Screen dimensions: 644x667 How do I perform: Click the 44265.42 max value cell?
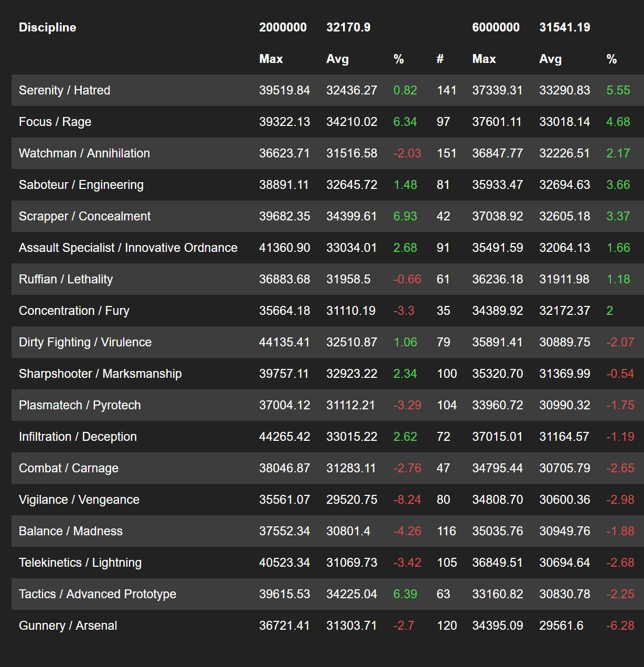[x=284, y=437]
